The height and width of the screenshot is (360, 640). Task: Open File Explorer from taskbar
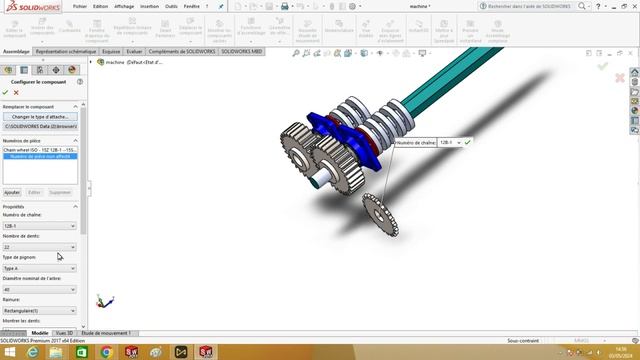pyautogui.click(x=56, y=352)
